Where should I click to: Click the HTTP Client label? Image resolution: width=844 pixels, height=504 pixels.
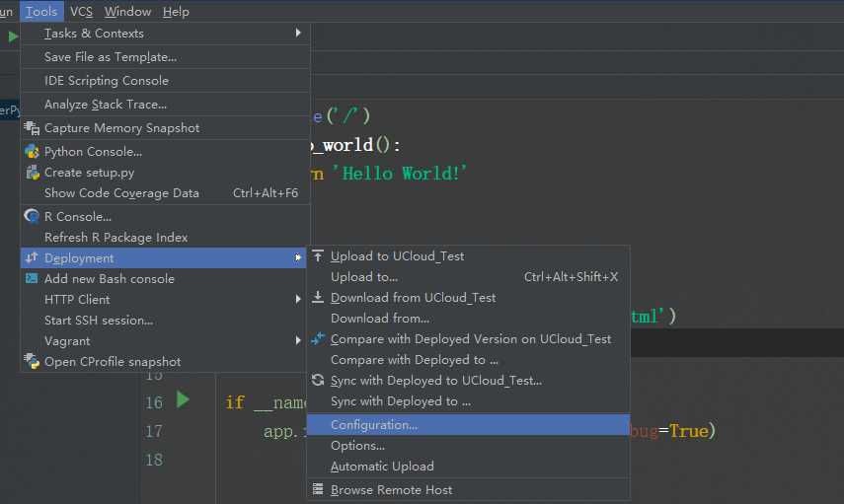pos(77,300)
